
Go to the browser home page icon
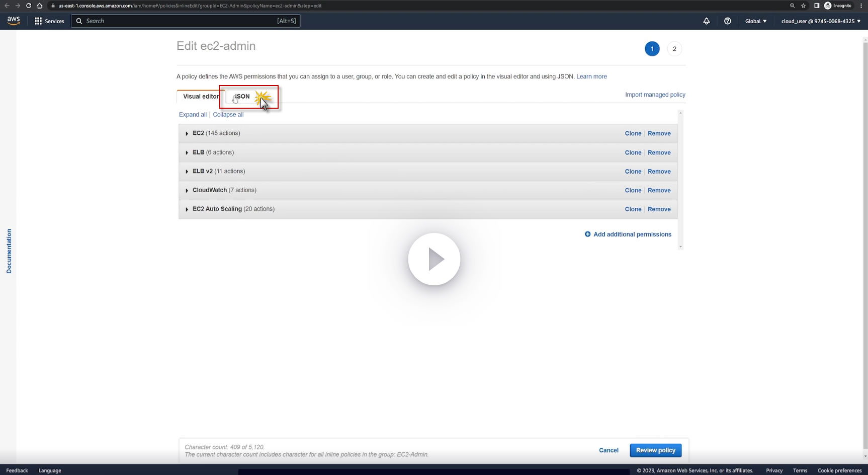click(40, 6)
